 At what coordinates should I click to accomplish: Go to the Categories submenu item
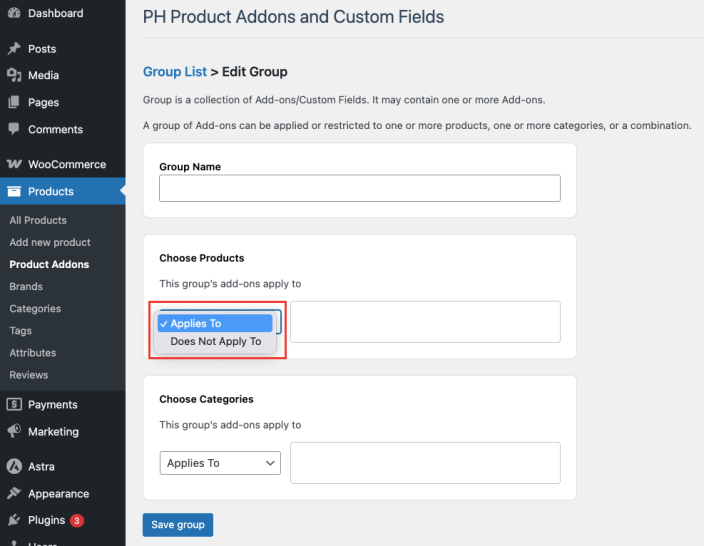coord(35,309)
